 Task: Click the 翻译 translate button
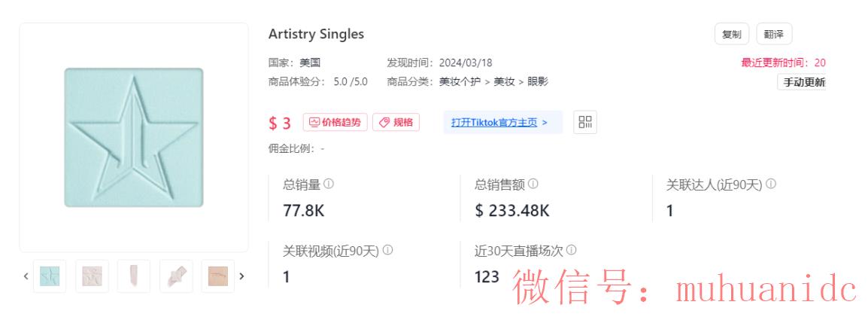point(774,34)
